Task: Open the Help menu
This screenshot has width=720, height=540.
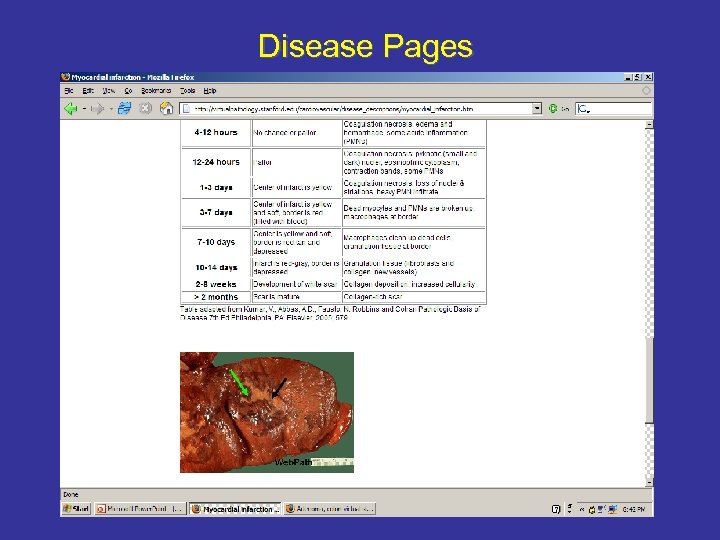Action: pyautogui.click(x=210, y=91)
